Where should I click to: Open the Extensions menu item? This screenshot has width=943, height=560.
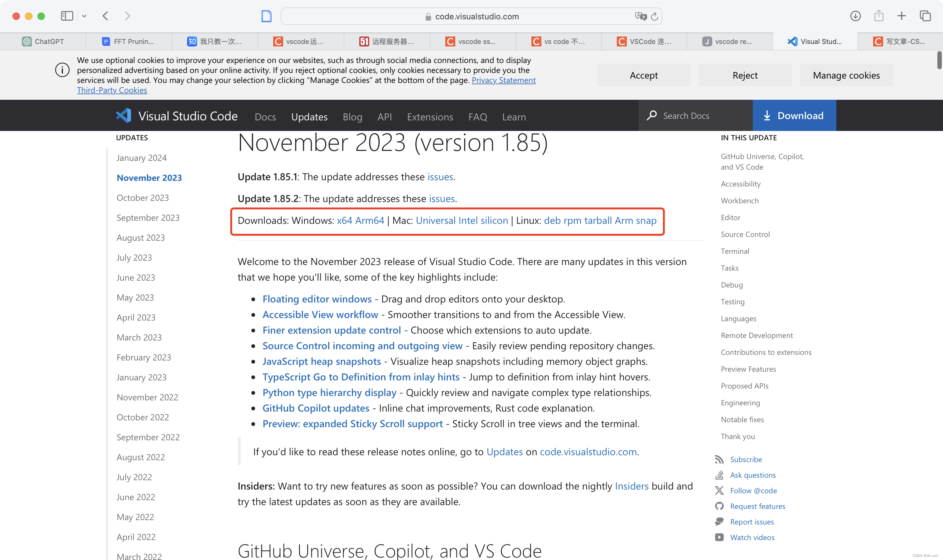pyautogui.click(x=430, y=117)
